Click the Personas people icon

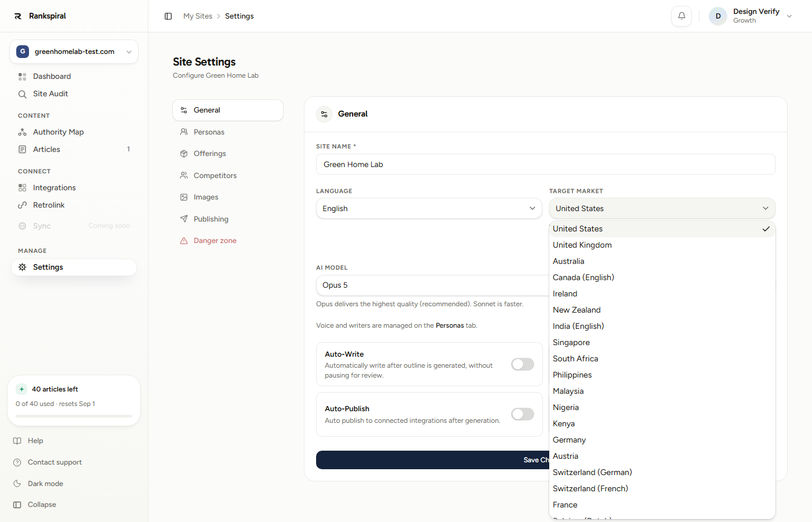[184, 132]
